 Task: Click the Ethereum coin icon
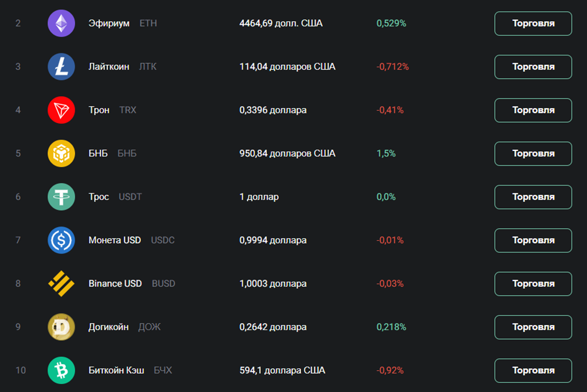pyautogui.click(x=61, y=23)
